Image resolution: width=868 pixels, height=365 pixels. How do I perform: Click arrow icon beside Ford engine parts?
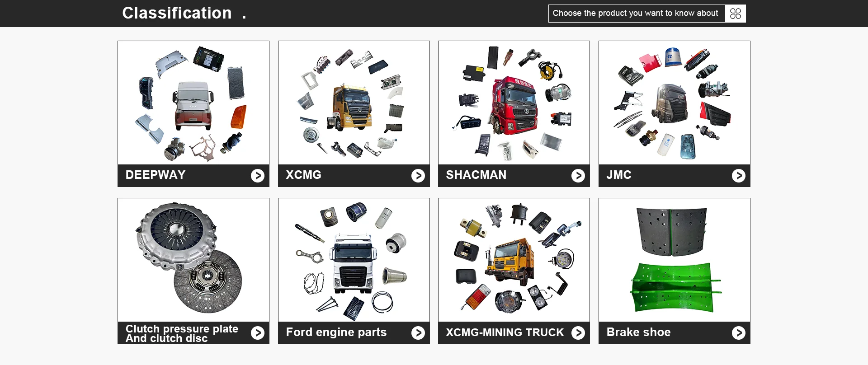pyautogui.click(x=418, y=333)
